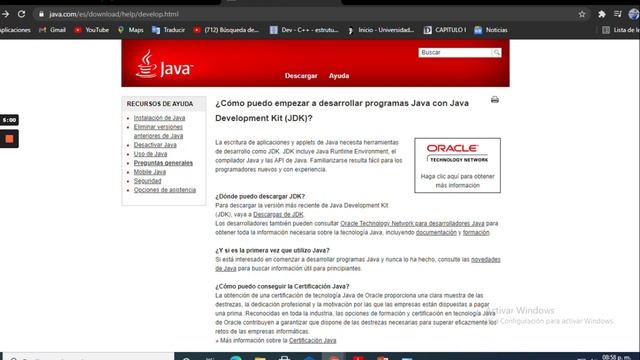Open the Maps bookmark

pos(131,30)
